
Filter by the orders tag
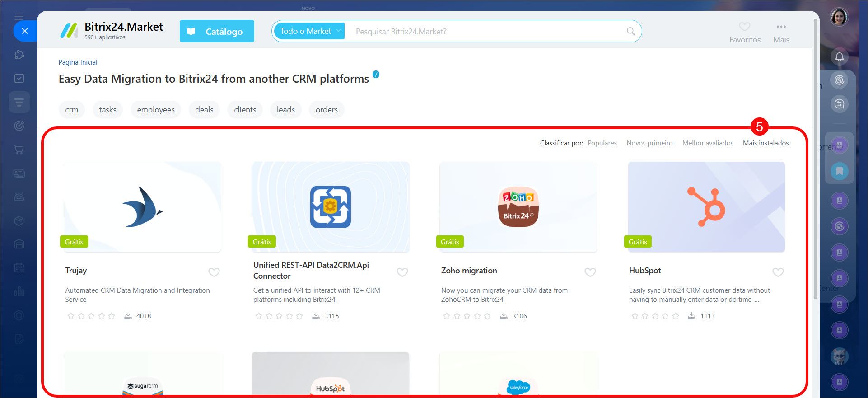[x=327, y=110]
